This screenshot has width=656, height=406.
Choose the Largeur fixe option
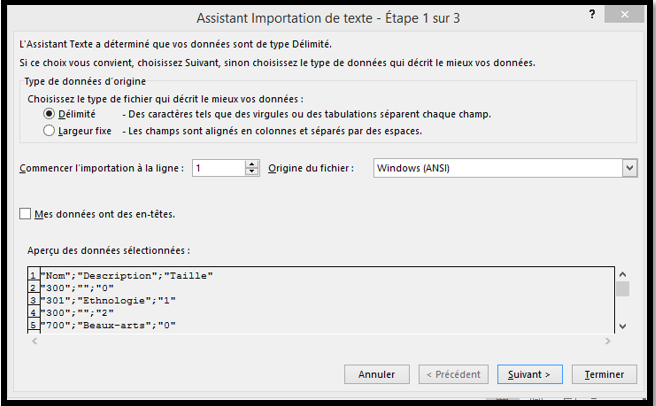click(49, 130)
